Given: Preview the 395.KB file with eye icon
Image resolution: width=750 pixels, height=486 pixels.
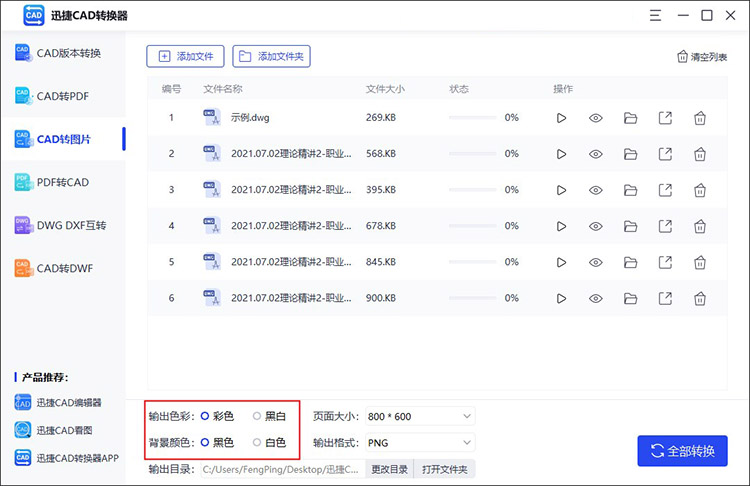Looking at the screenshot, I should pyautogui.click(x=596, y=190).
